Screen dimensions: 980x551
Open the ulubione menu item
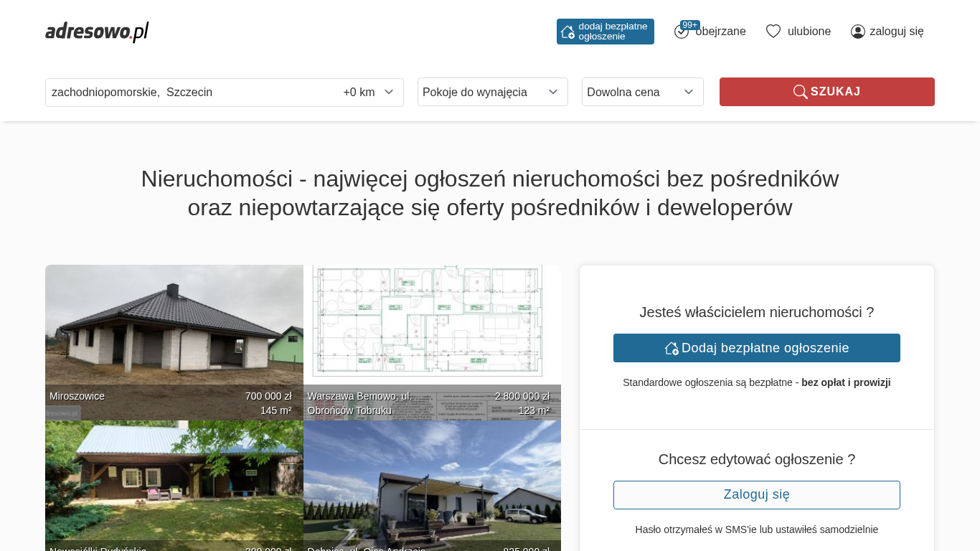pos(809,32)
